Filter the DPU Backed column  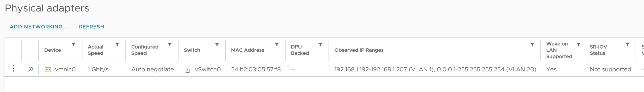tap(320, 44)
